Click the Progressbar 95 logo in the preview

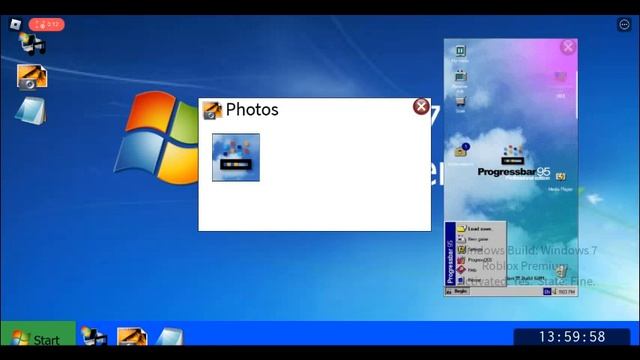pos(513,163)
